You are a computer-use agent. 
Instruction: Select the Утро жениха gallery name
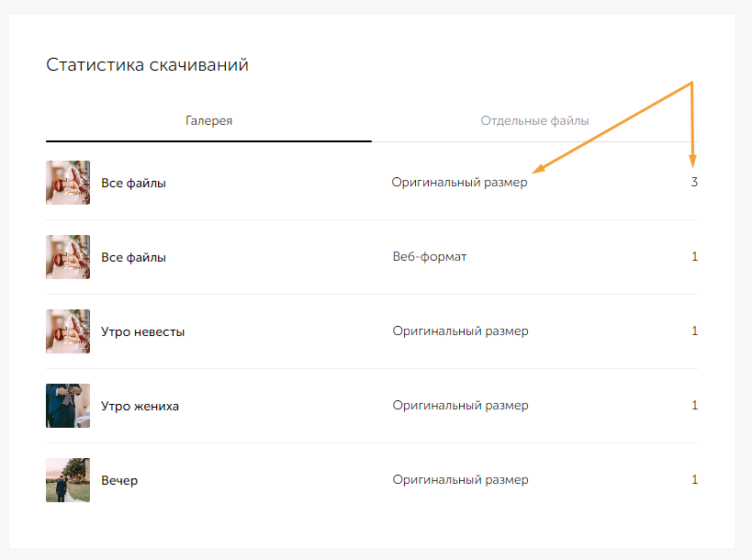click(x=140, y=406)
